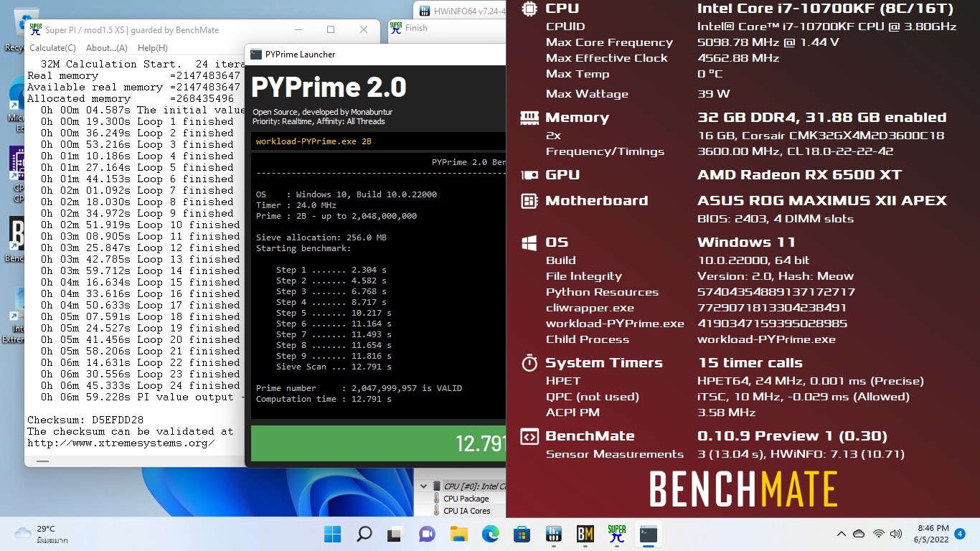Open the About...(A) menu in Super PI
This screenshot has height=551, width=980.
(107, 47)
